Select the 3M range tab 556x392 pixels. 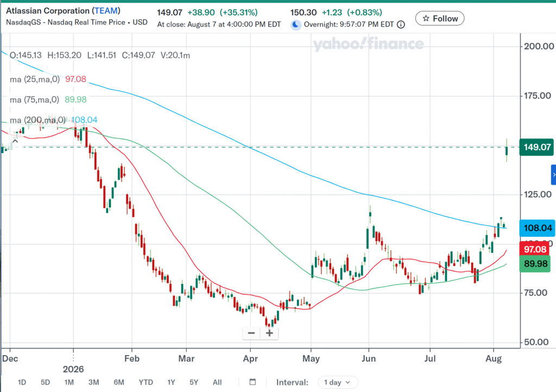(93, 382)
